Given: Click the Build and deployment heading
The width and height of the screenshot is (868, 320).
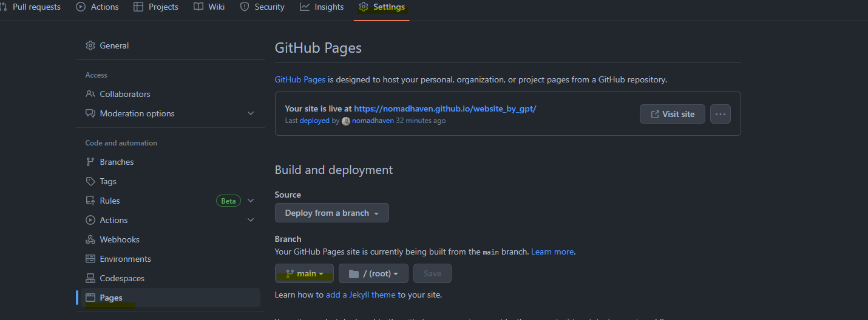Looking at the screenshot, I should (334, 170).
